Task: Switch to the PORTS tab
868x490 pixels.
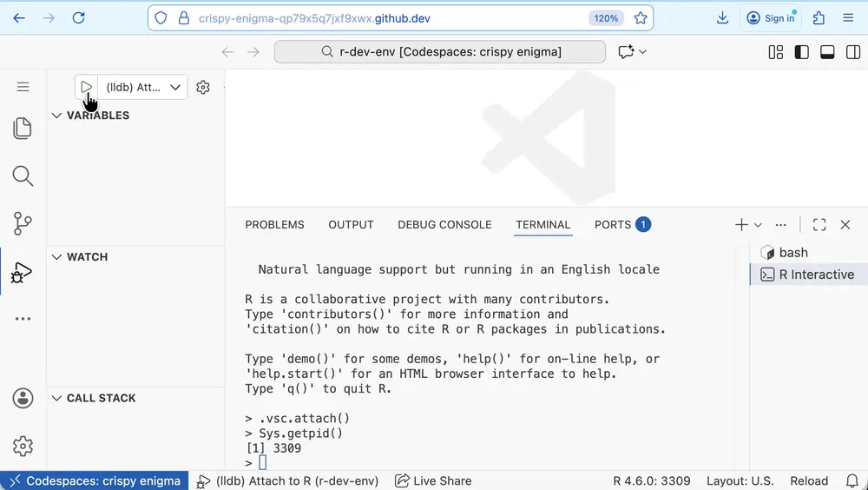Action: coord(613,224)
